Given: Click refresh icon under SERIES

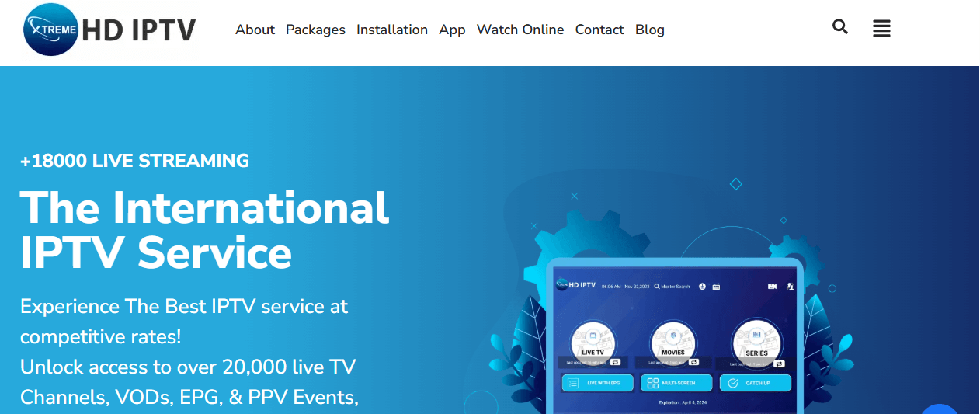Looking at the screenshot, I should [779, 364].
